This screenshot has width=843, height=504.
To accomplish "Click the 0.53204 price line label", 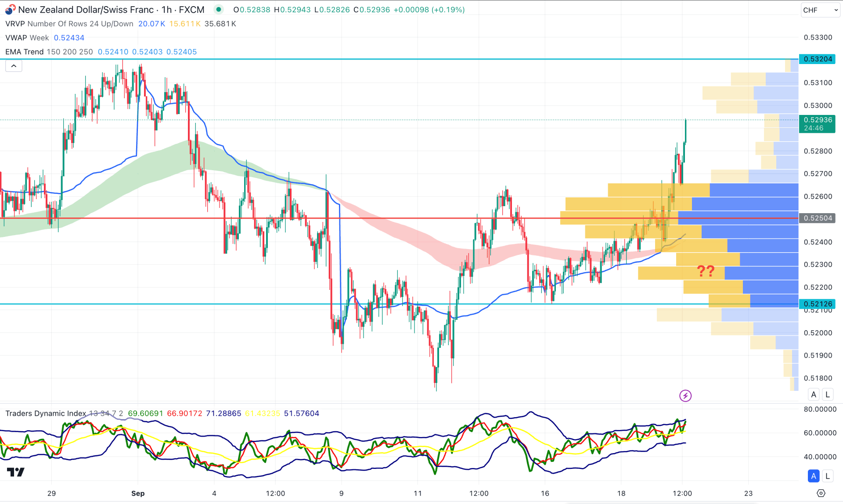I will tap(818, 59).
